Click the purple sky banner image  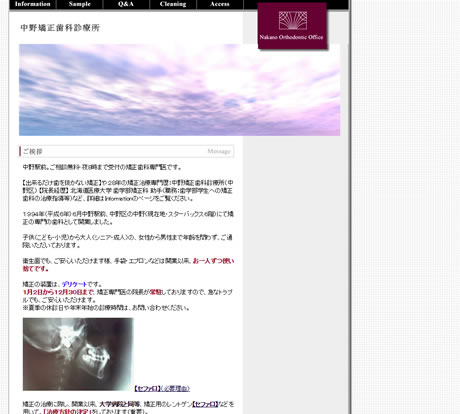point(179,90)
